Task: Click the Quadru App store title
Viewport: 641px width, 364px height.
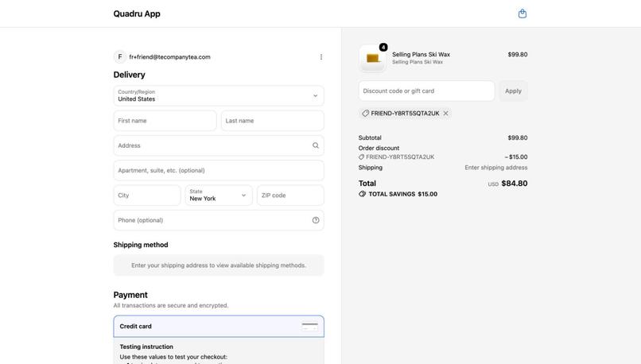Action: tap(137, 14)
